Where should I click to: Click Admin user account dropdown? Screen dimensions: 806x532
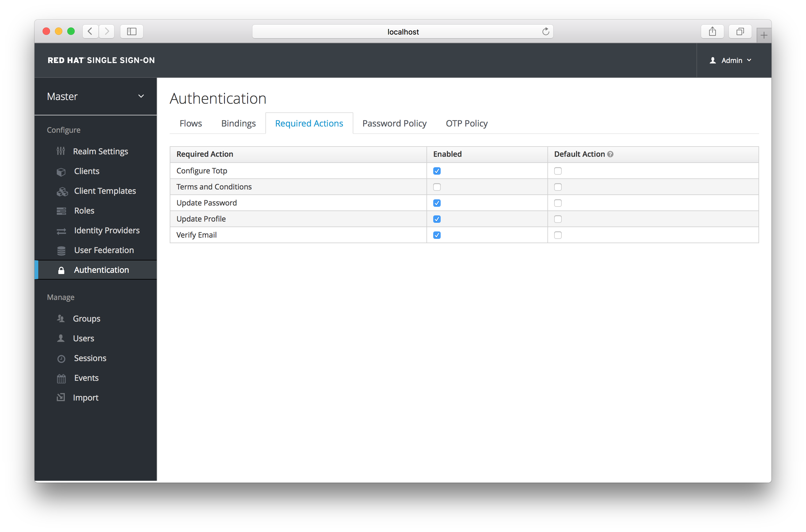[731, 59]
